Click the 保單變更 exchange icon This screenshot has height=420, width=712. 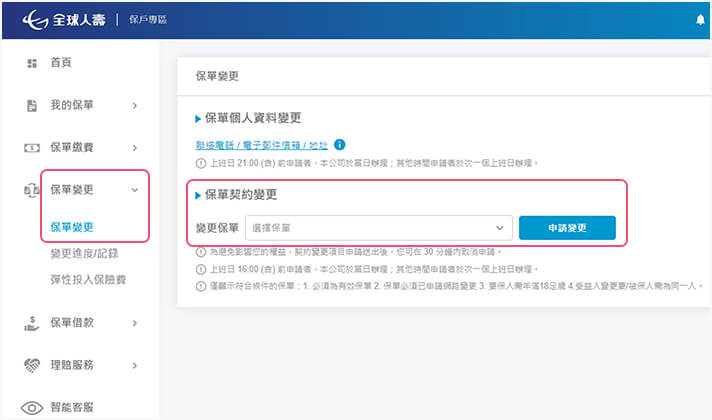click(x=32, y=190)
